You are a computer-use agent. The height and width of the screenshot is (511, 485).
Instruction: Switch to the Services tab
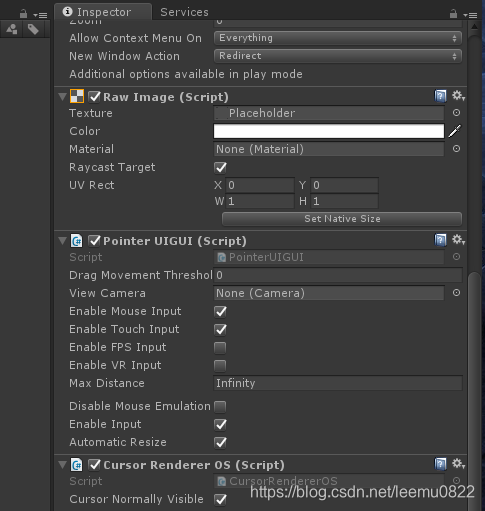184,12
